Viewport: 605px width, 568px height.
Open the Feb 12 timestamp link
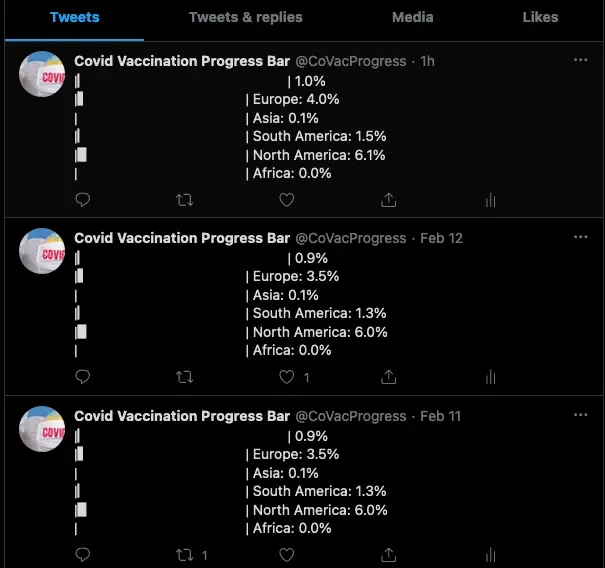pyautogui.click(x=441, y=238)
